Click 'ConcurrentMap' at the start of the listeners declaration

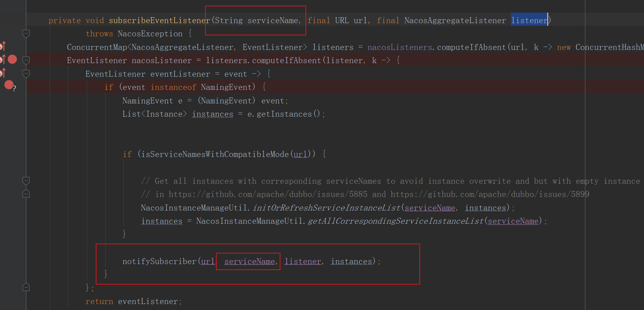97,47
